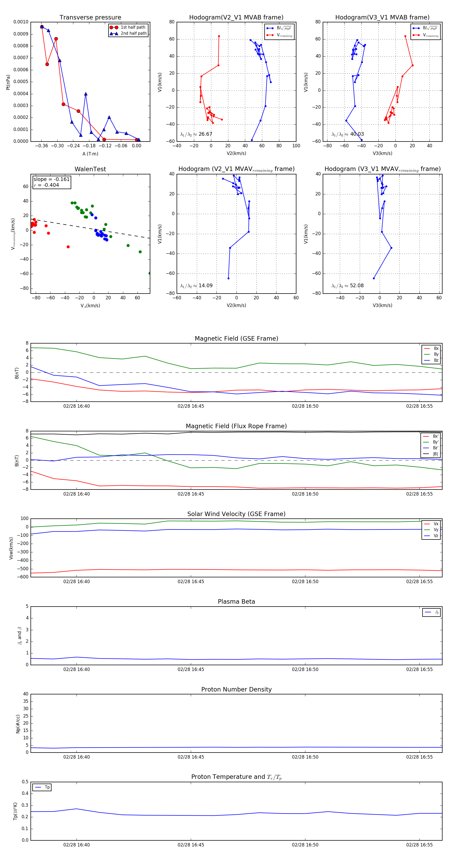The height and width of the screenshot is (868, 473).
Task: Click '02/28 16:55' tick under Solar Wind Velocity plot
Action: coord(419,582)
